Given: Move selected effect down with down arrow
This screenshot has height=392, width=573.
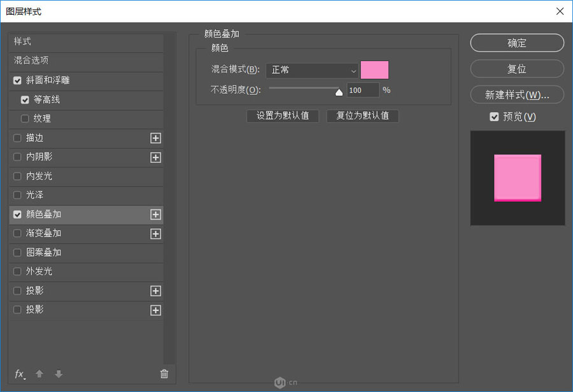Looking at the screenshot, I should tap(58, 374).
